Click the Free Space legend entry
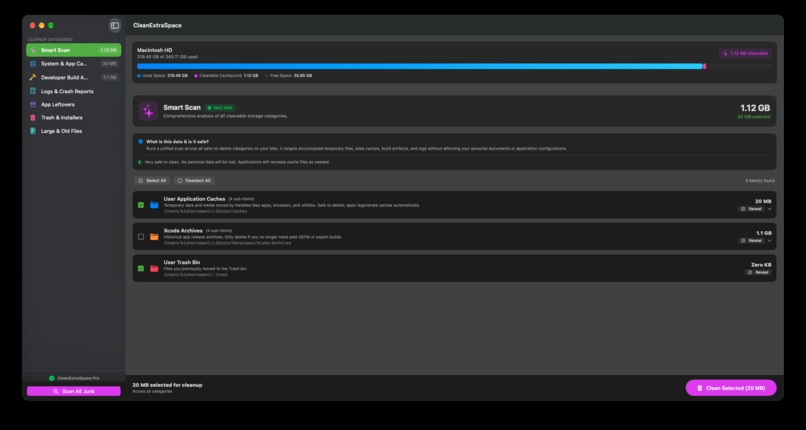 [x=289, y=76]
